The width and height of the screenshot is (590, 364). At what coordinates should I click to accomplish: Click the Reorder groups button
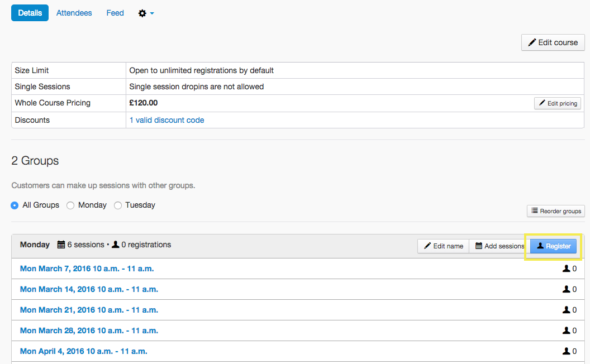555,211
